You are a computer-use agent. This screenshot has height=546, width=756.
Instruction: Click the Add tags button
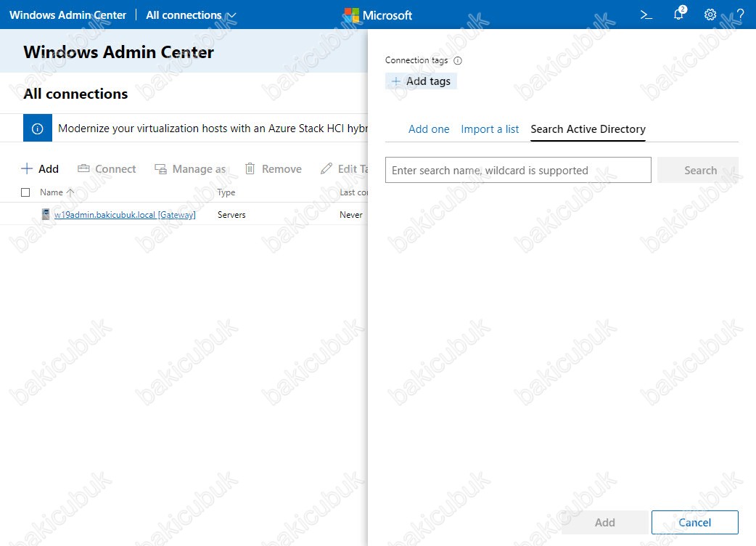(421, 81)
